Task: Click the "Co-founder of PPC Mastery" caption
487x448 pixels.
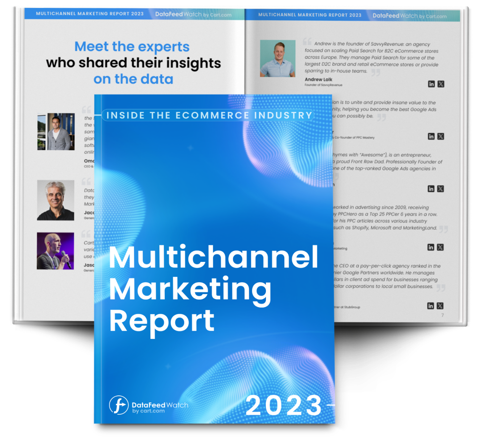Action: [x=354, y=137]
